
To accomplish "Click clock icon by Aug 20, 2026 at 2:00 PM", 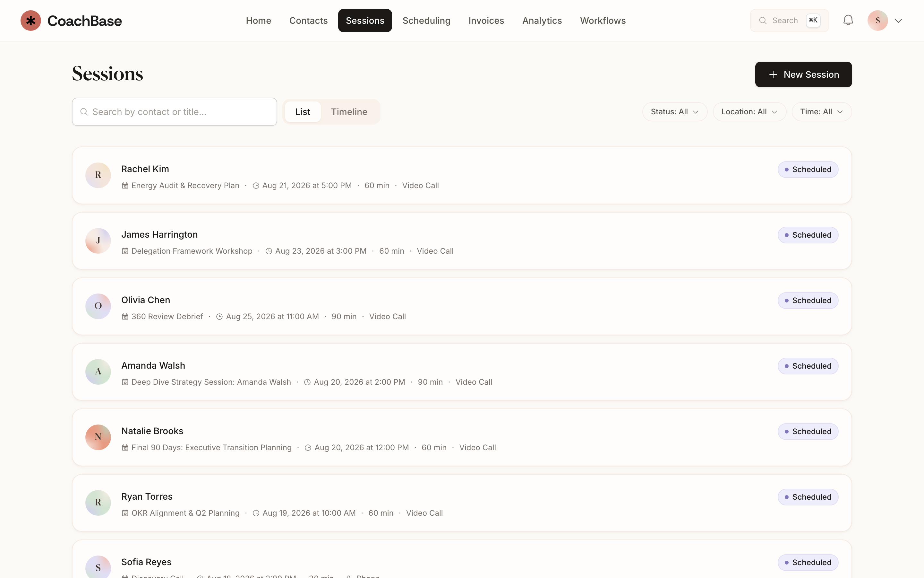I will (x=307, y=382).
